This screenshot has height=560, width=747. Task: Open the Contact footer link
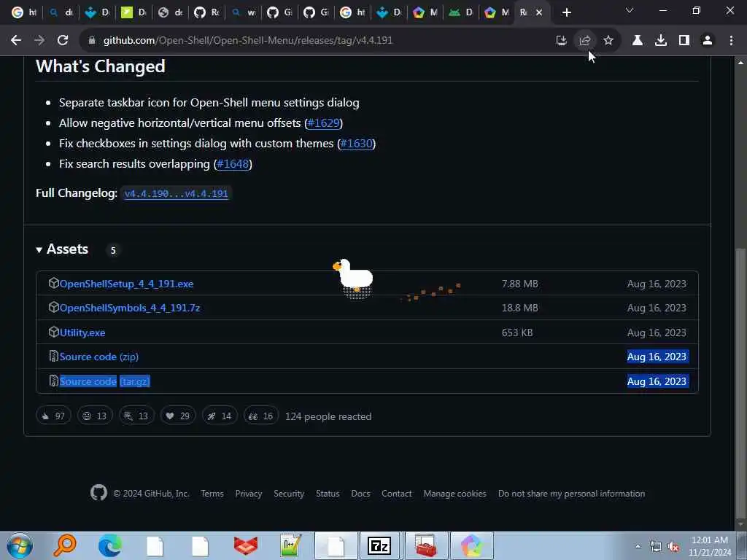(396, 494)
